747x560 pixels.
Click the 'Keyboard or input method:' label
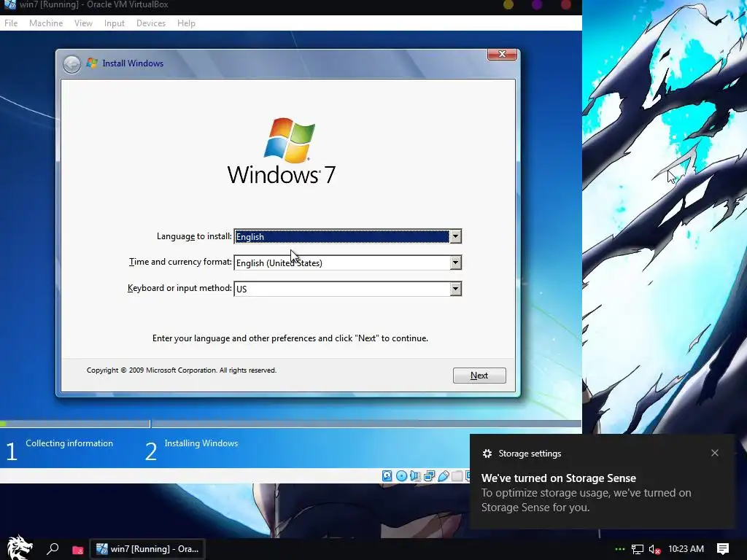point(179,288)
